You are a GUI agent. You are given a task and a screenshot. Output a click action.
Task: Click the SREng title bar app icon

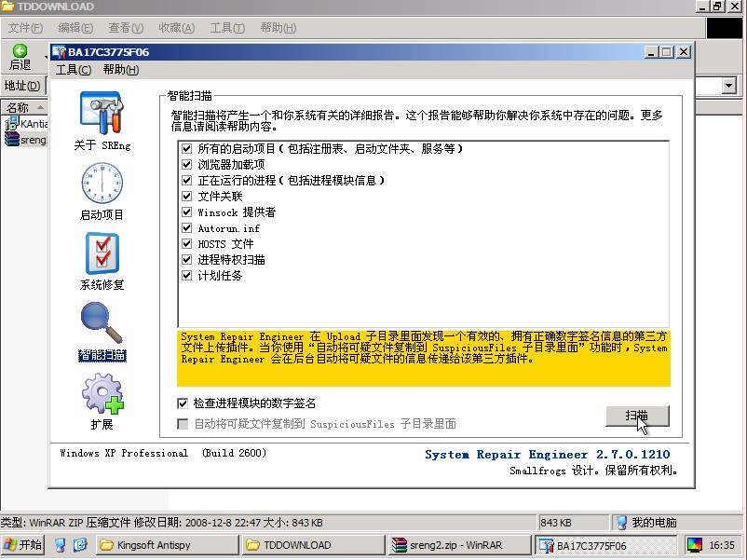coord(59,52)
